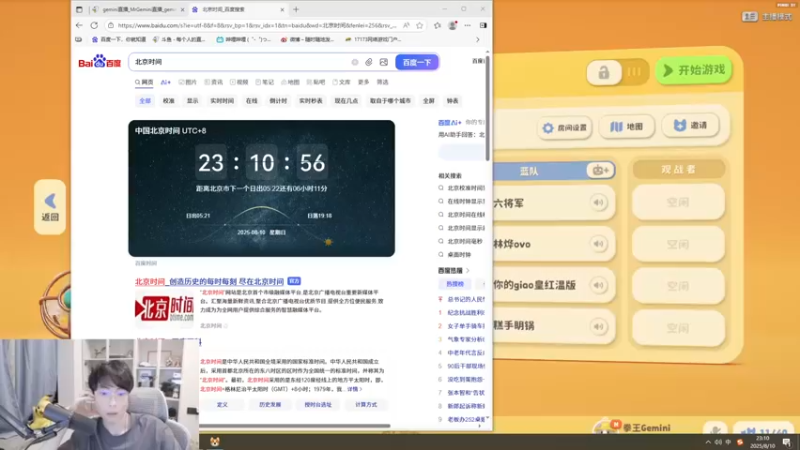Reload the Baidu page
The image size is (800, 450).
tap(94, 25)
